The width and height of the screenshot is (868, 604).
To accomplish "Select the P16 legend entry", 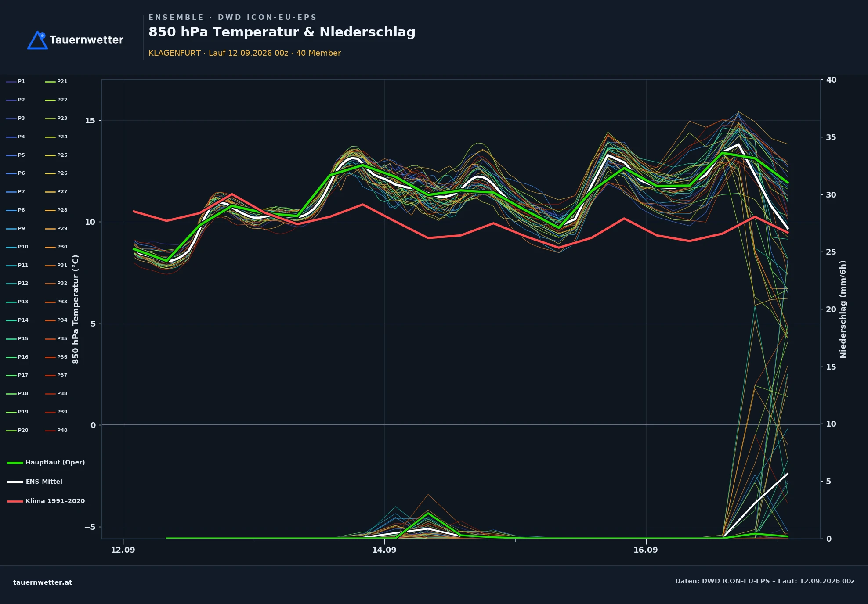I will click(17, 357).
